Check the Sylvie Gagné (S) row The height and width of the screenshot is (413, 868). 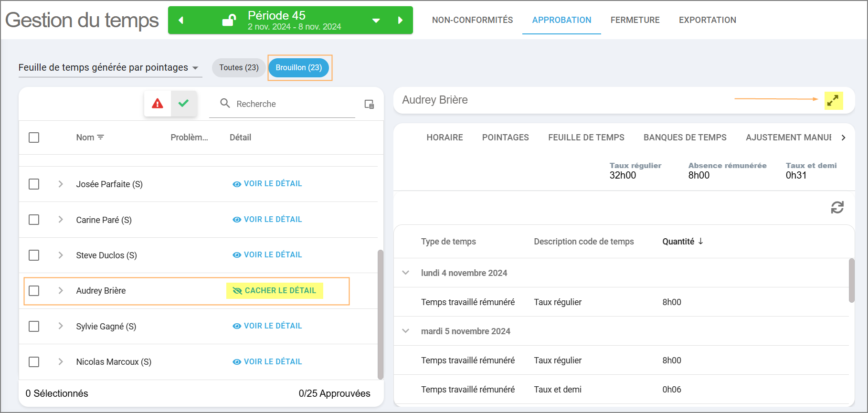[x=34, y=327]
